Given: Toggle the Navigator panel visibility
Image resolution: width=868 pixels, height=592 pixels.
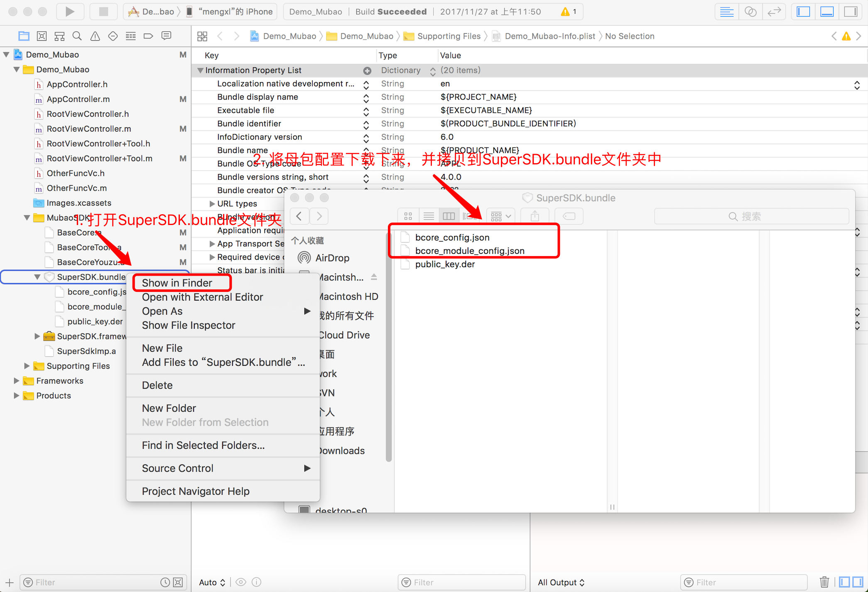Looking at the screenshot, I should tap(803, 12).
